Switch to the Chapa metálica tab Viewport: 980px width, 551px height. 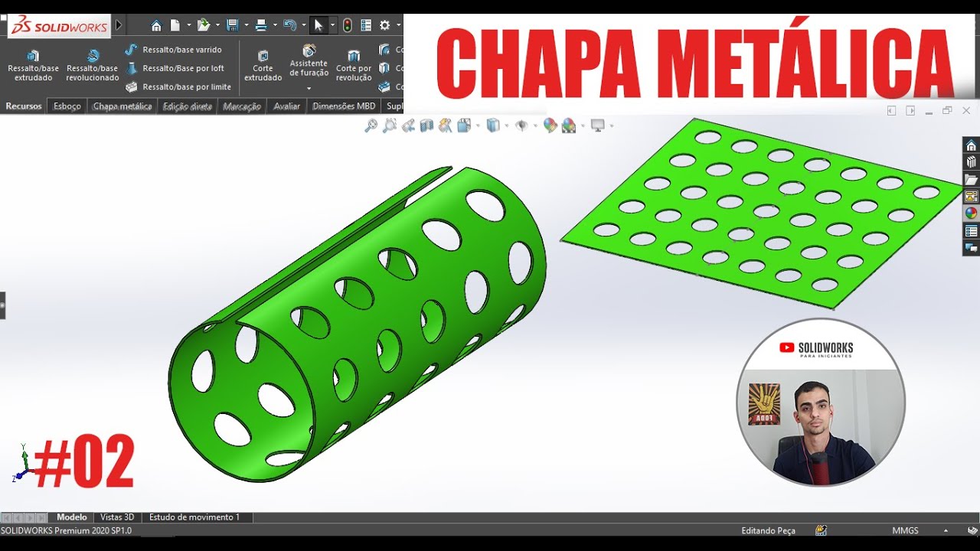point(122,106)
